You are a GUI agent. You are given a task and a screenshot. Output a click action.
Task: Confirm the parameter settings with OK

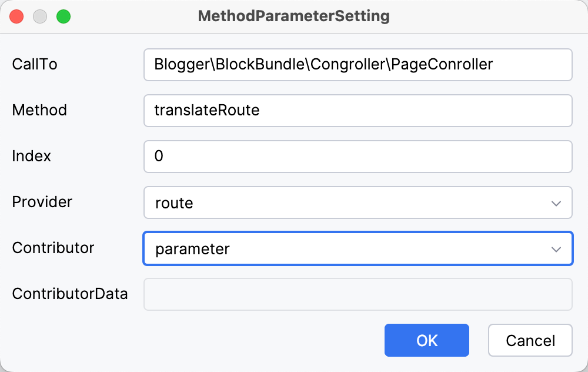click(427, 340)
